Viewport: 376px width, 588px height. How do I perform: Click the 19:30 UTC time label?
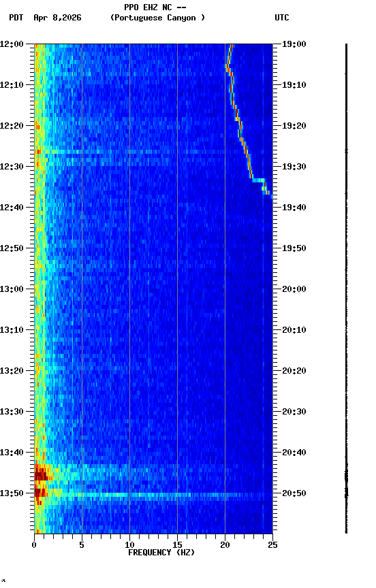pyautogui.click(x=294, y=167)
